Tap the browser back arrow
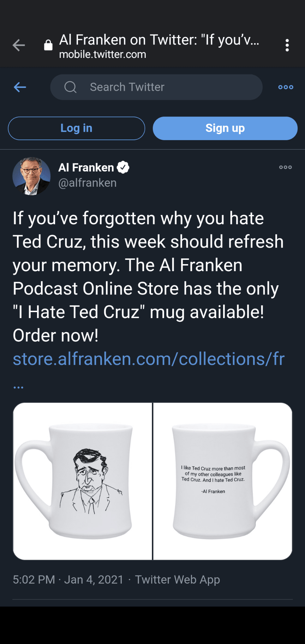This screenshot has width=305, height=644. [x=19, y=45]
